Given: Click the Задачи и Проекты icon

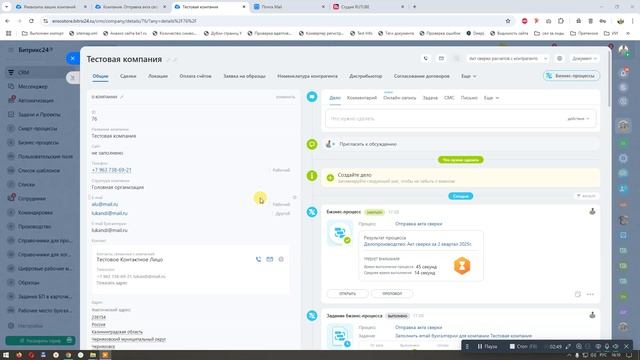Looking at the screenshot, I should 11,115.
